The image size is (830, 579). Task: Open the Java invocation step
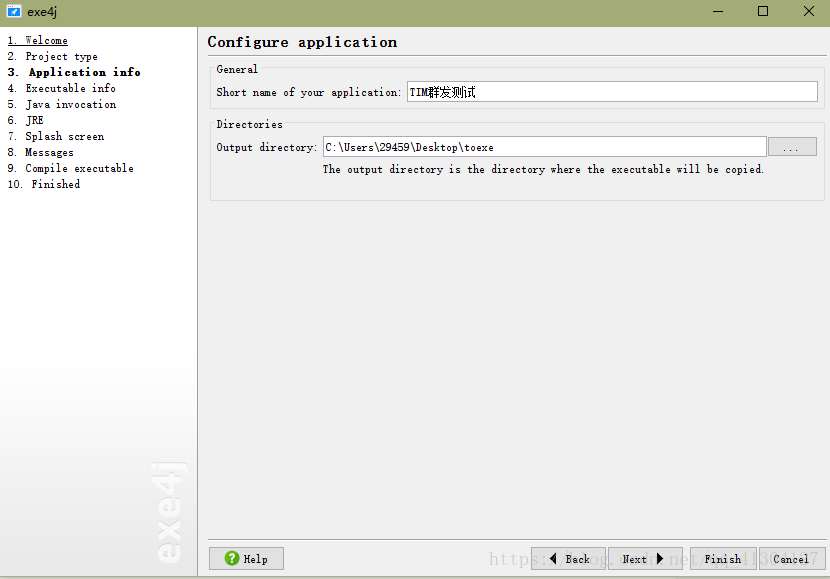(62, 104)
